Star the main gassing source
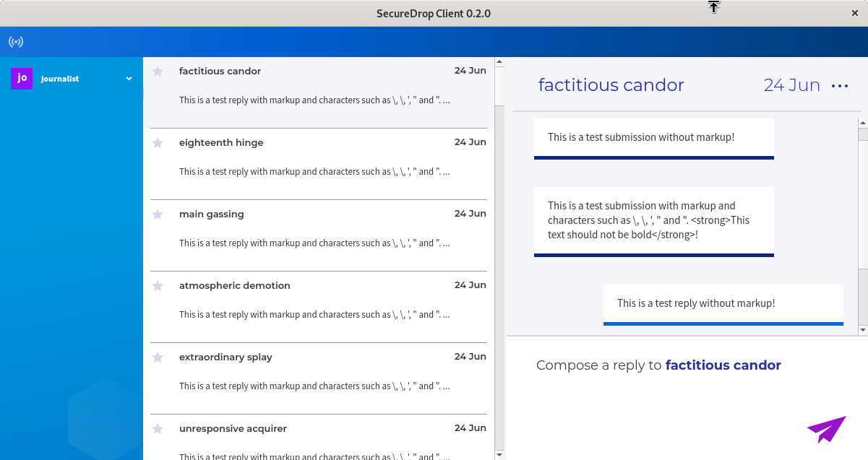This screenshot has height=460, width=868. (158, 214)
